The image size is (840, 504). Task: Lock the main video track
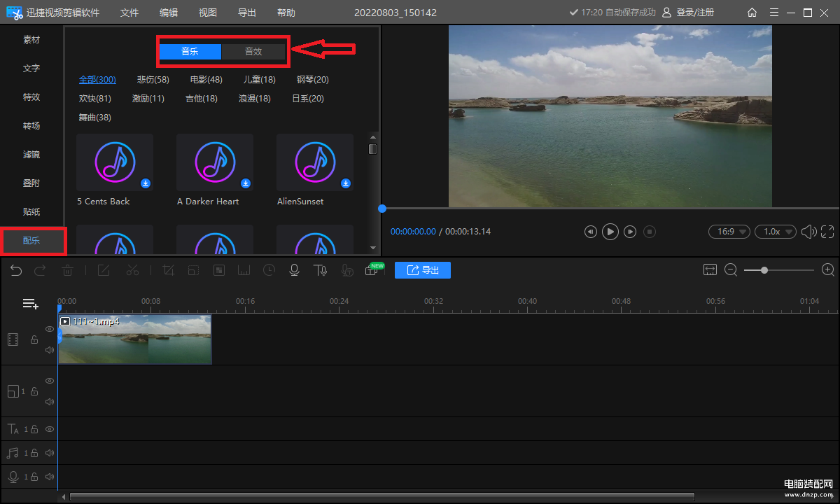tap(34, 339)
